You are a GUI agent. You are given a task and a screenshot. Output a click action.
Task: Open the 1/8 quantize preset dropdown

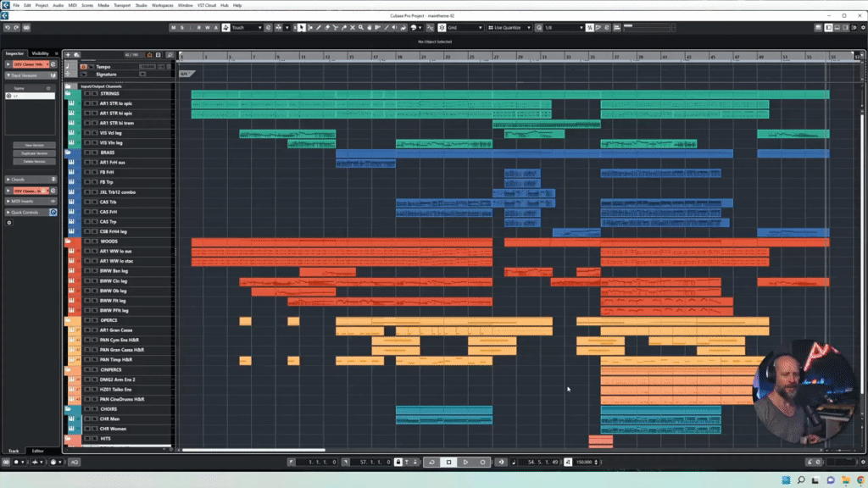564,28
